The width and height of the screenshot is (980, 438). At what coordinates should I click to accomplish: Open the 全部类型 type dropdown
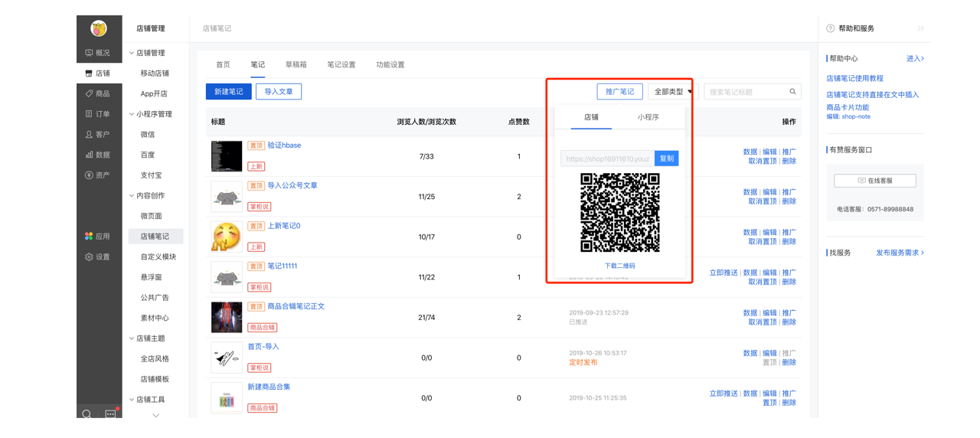673,92
